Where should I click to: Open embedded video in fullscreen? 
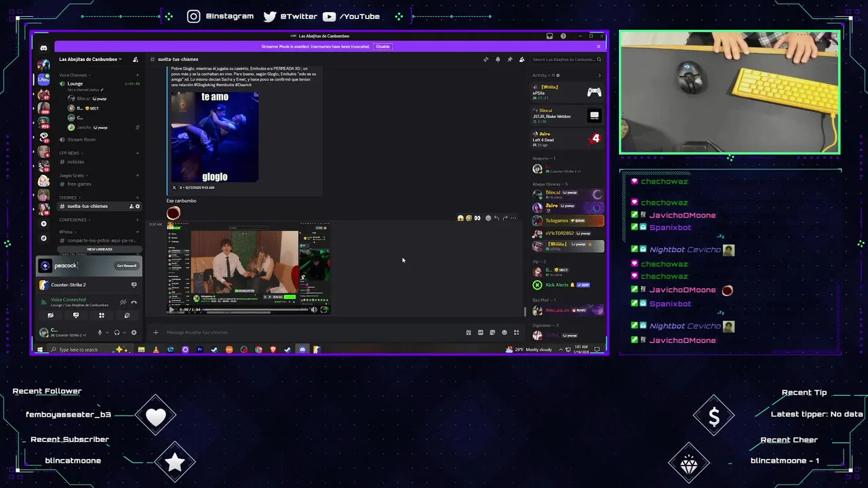click(x=324, y=310)
